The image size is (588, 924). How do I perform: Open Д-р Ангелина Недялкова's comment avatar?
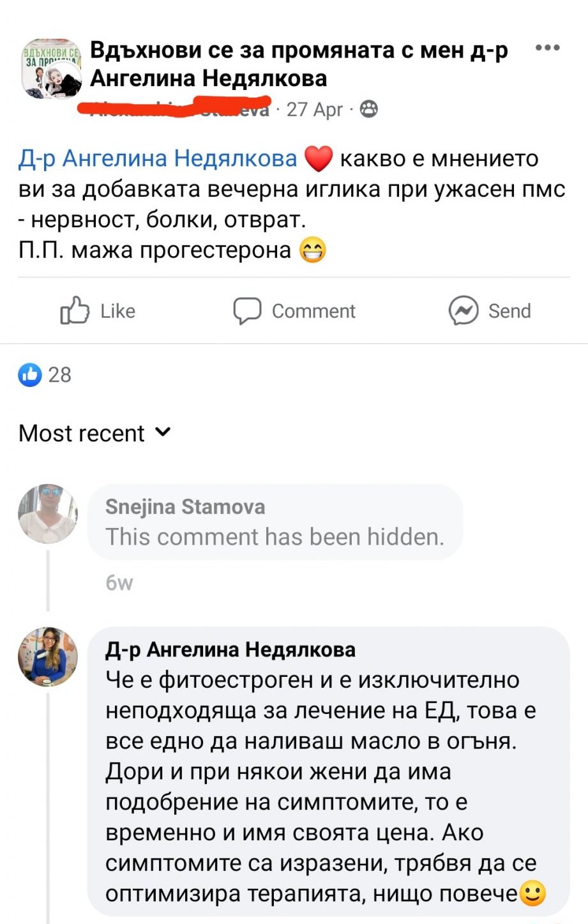[48, 657]
